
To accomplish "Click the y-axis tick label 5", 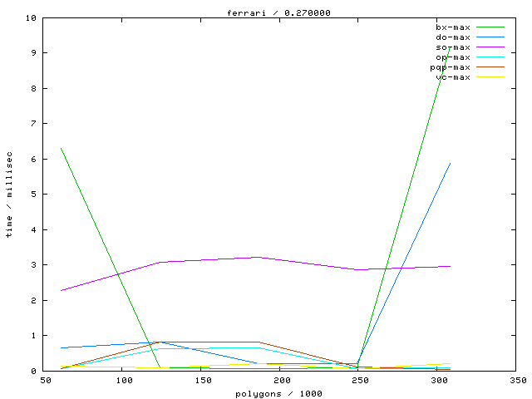I will tap(32, 195).
